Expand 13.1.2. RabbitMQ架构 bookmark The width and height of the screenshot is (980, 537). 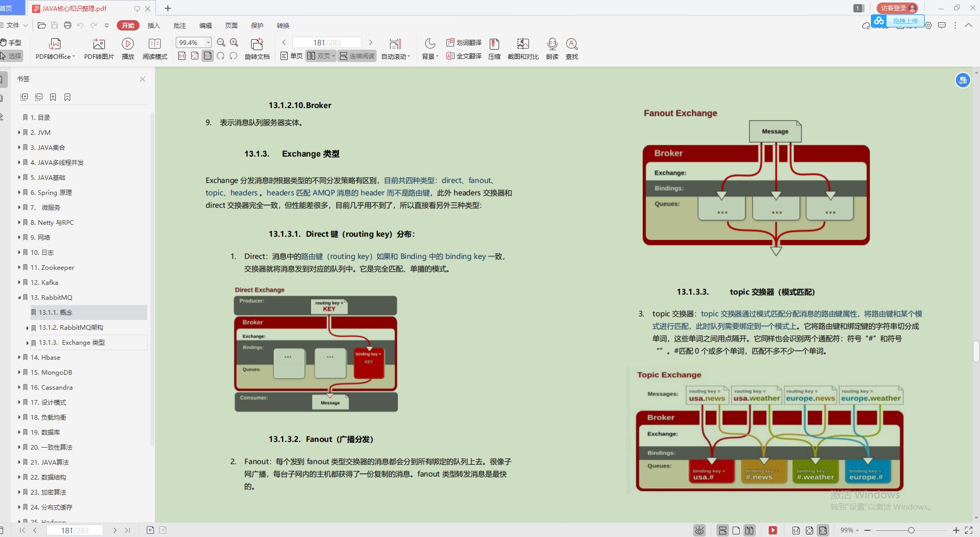pos(27,328)
